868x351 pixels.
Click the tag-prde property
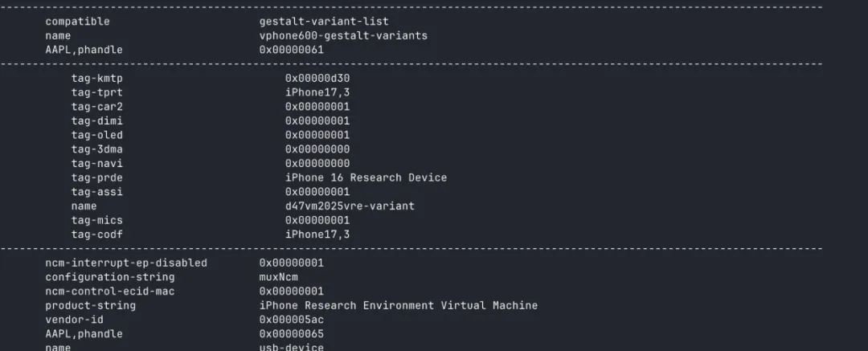[96, 178]
